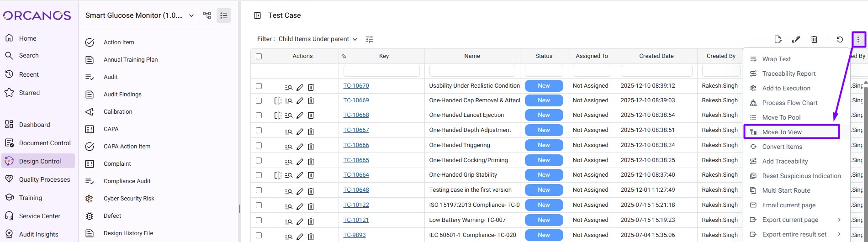Select the header select-all checkbox
This screenshot has height=242, width=868.
(259, 56)
